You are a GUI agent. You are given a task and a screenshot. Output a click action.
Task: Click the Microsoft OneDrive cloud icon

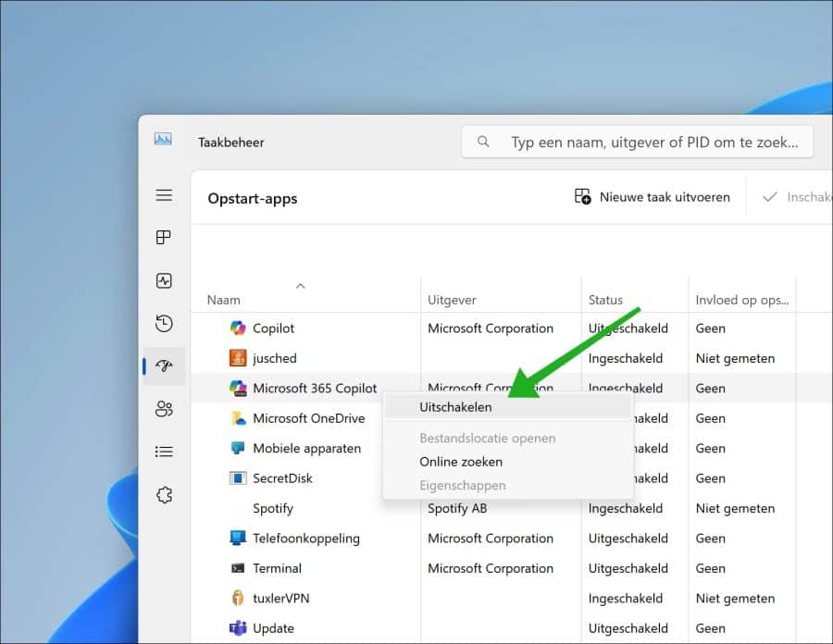tap(239, 418)
